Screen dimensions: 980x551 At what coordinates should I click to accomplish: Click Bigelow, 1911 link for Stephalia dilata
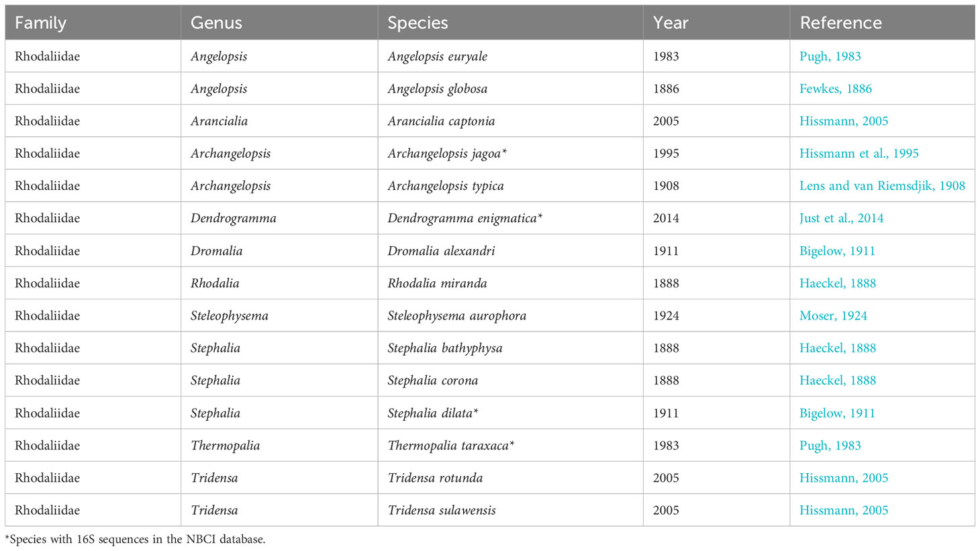[x=837, y=413]
